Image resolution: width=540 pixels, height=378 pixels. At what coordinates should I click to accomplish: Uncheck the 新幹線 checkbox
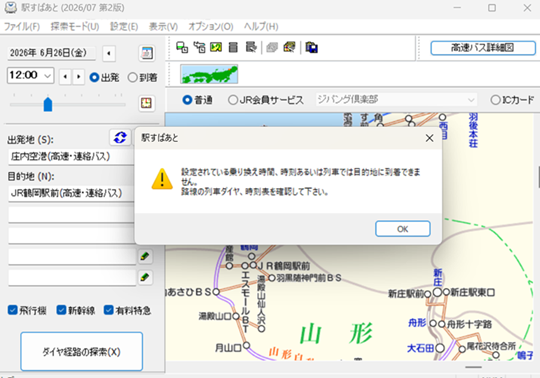[61, 310]
